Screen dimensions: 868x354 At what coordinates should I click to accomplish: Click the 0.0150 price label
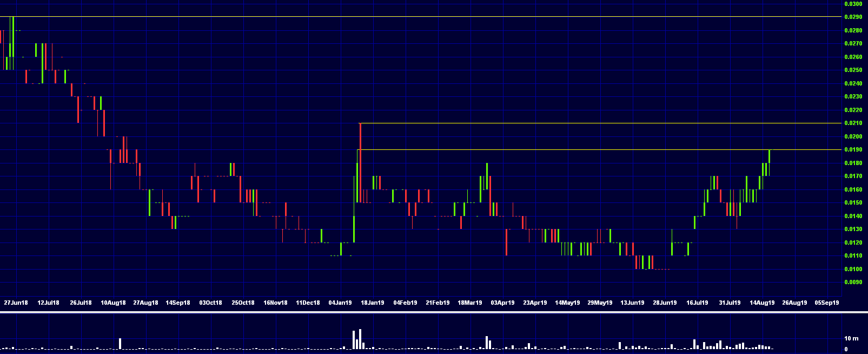point(853,202)
